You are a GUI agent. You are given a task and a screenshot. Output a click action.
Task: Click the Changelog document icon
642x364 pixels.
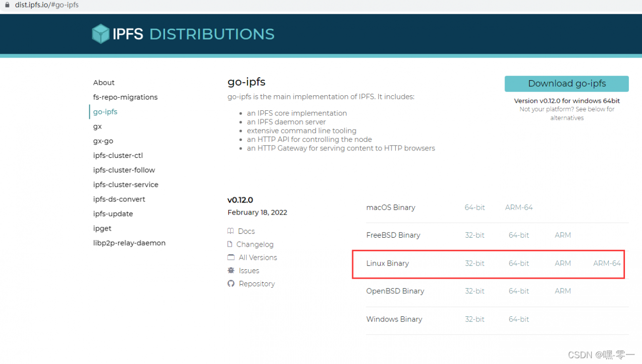pyautogui.click(x=231, y=244)
